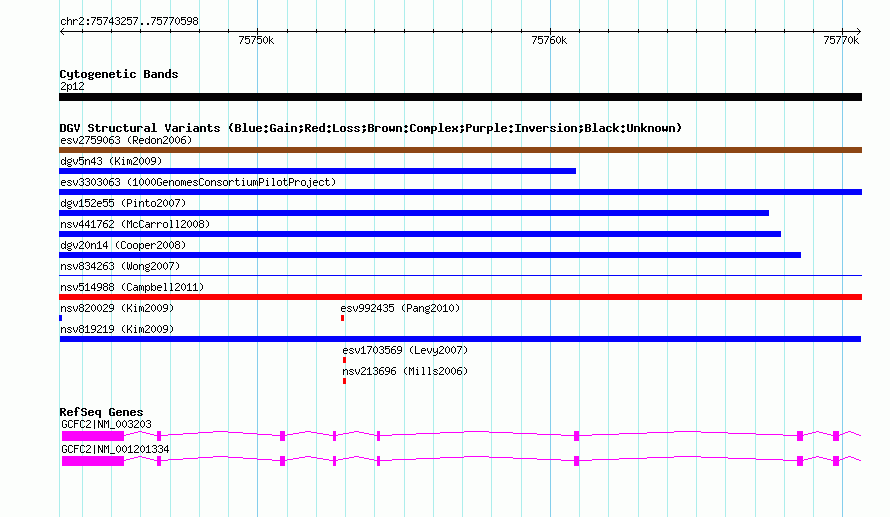Select the dgv5n43 Kim2009 blue bar
Viewport: 890px width, 517px height.
pos(317,171)
